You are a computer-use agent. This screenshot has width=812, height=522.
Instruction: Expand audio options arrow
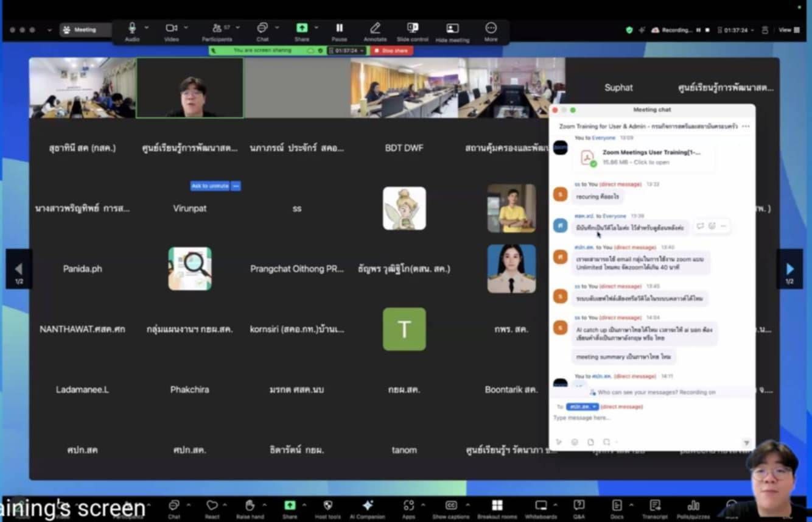point(147,27)
